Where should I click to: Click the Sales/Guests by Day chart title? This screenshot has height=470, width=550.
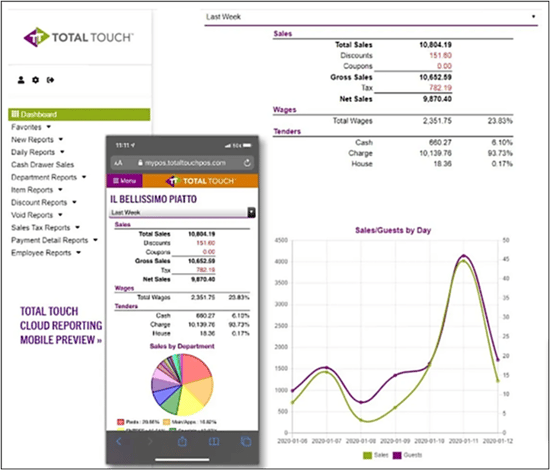pos(393,230)
